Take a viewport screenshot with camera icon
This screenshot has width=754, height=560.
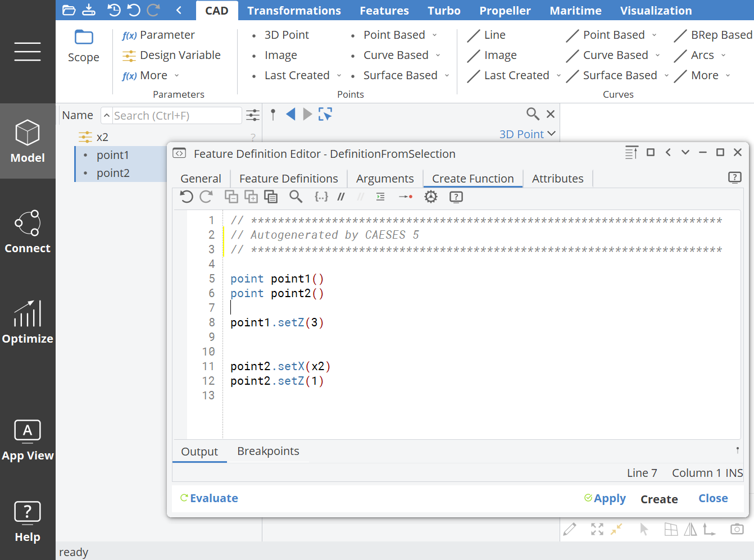click(x=737, y=529)
